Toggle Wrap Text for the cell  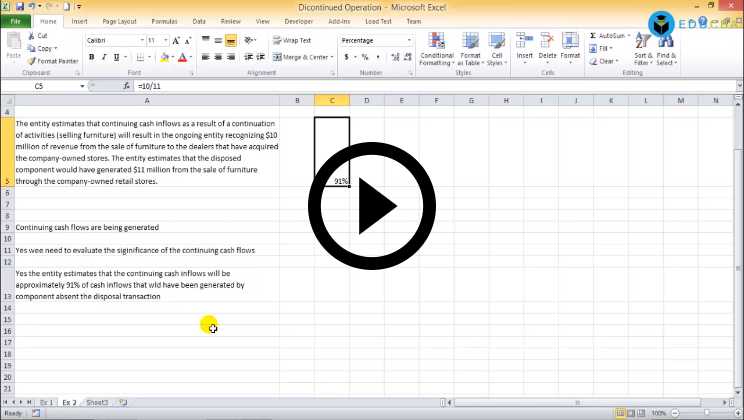(291, 40)
